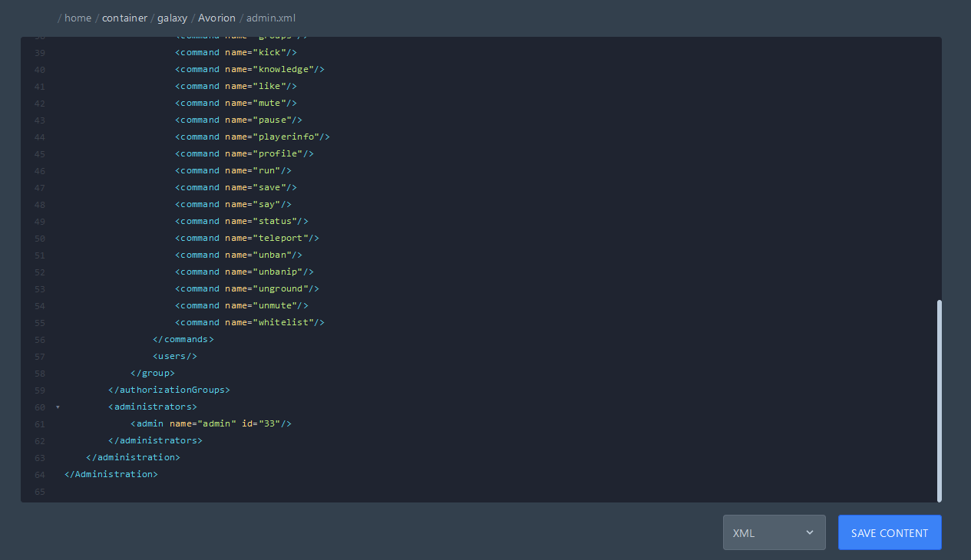Click the command name="unban" line

coord(239,255)
